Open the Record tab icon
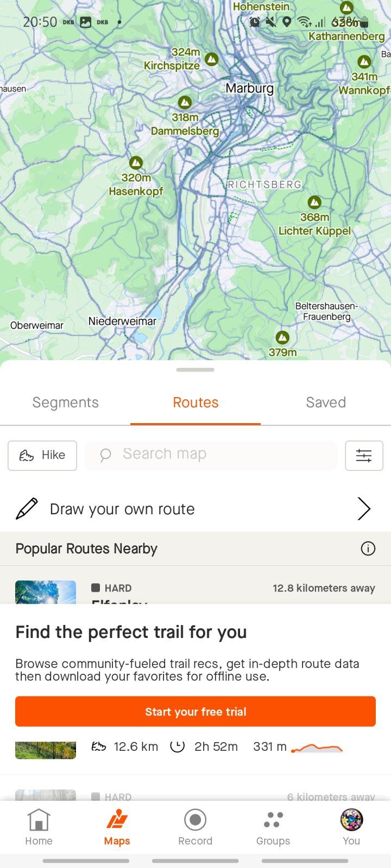 [x=195, y=820]
